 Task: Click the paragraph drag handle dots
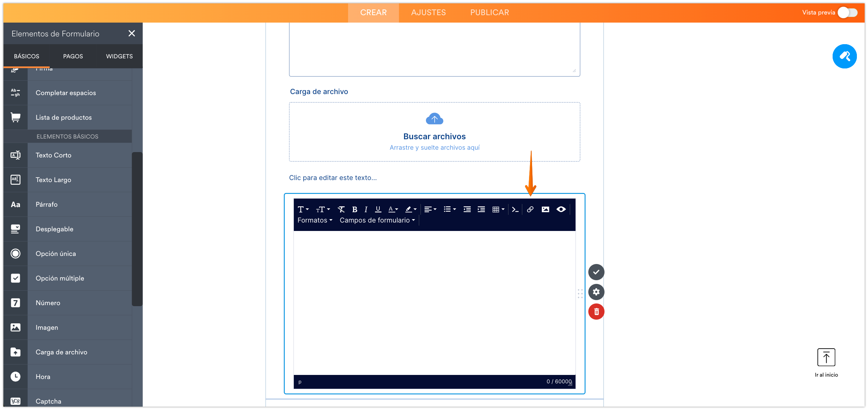click(580, 293)
